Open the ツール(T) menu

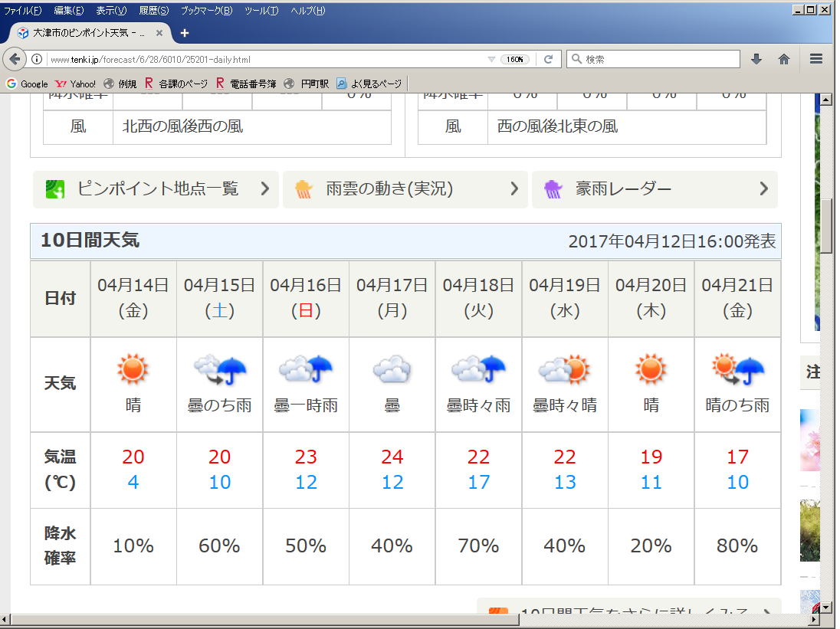tap(261, 10)
